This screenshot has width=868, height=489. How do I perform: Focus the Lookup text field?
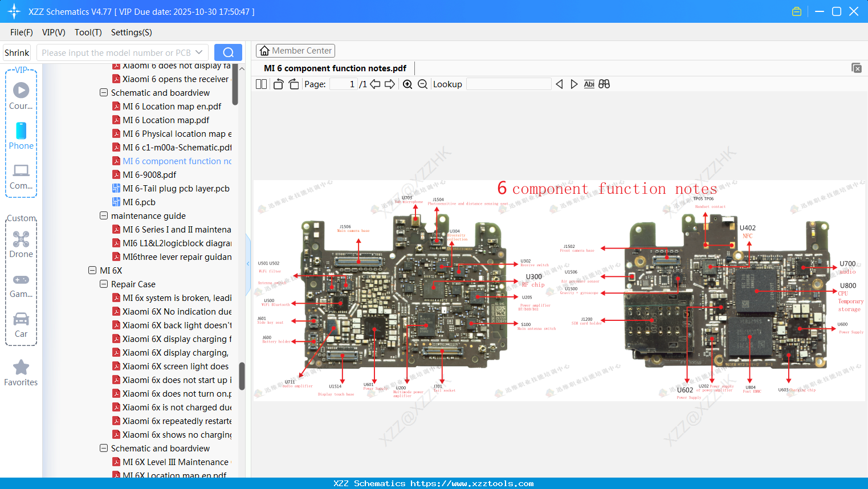point(509,84)
